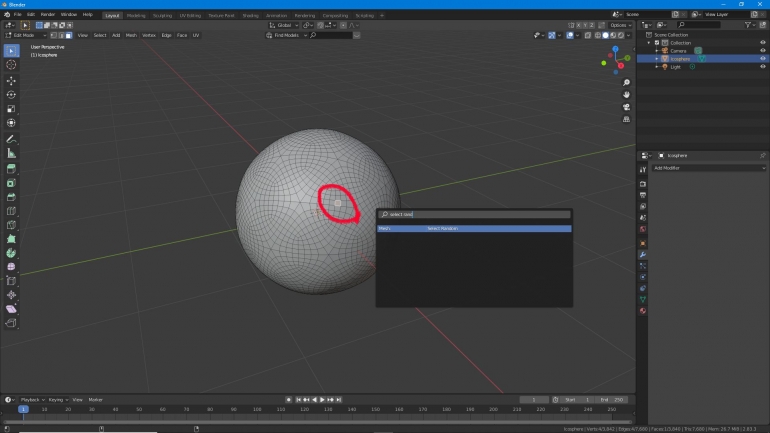Toggle camera view icon in viewport

pyautogui.click(x=626, y=107)
